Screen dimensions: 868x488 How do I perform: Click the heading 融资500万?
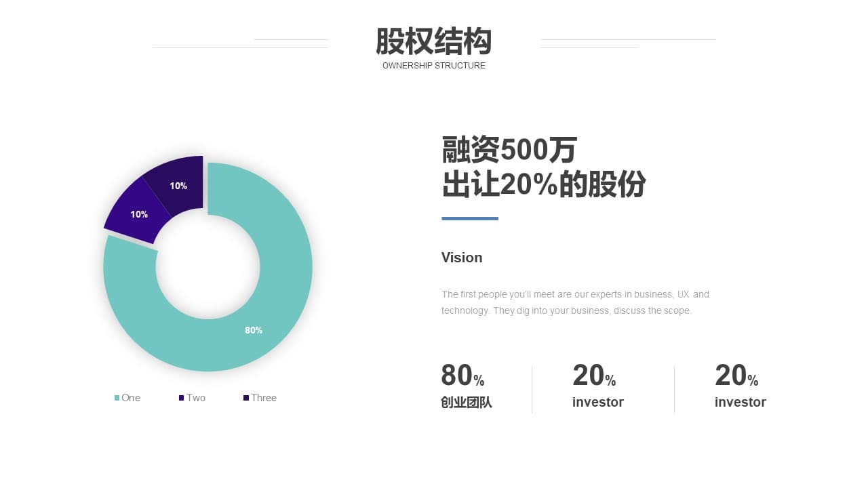click(x=509, y=150)
